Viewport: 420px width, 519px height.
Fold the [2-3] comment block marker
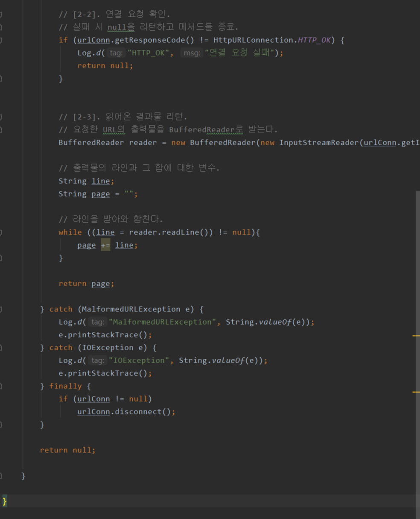click(1, 117)
